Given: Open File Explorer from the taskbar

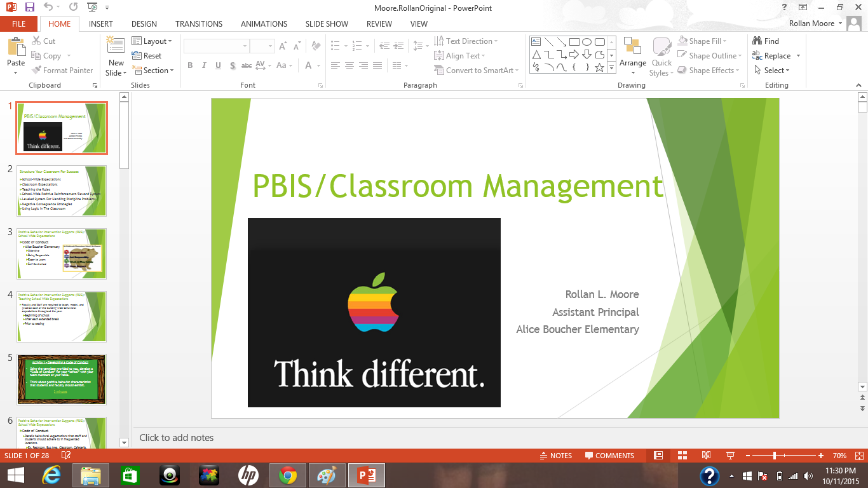Looking at the screenshot, I should click(x=91, y=475).
